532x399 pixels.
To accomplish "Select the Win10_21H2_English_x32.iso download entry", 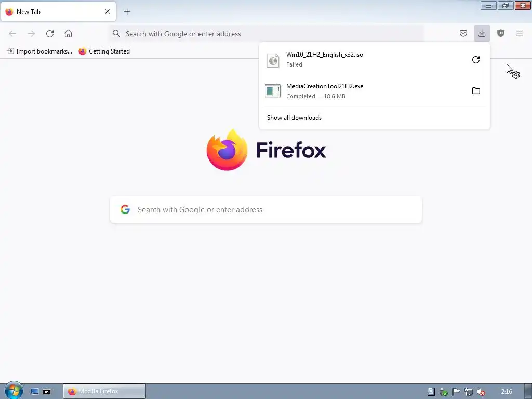I will click(x=375, y=59).
